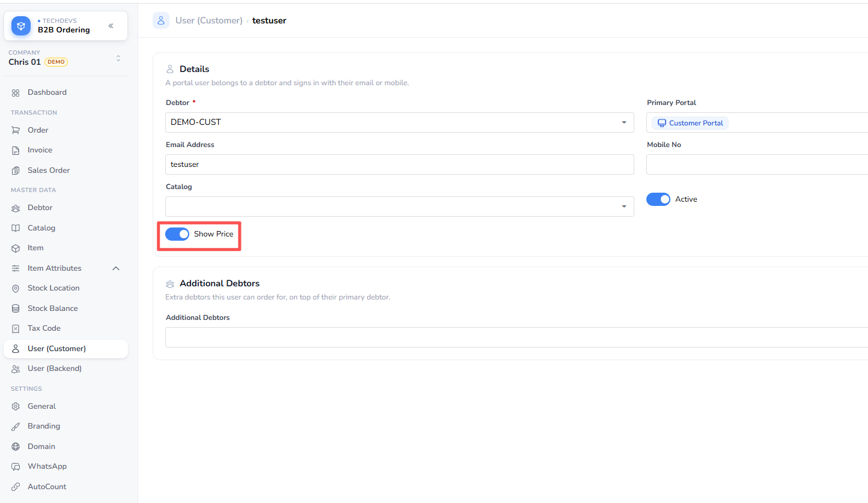Collapse the Item Attributes section chevron
868x503 pixels.
click(x=116, y=268)
